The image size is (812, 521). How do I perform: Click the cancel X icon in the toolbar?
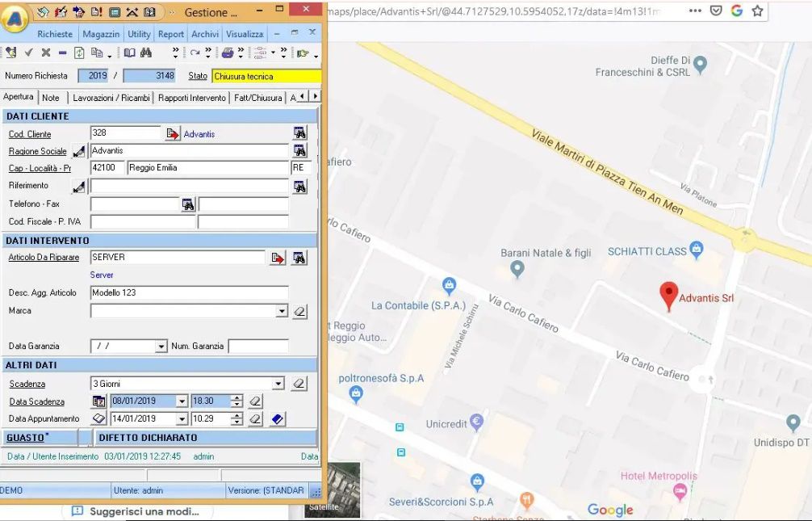(45, 53)
